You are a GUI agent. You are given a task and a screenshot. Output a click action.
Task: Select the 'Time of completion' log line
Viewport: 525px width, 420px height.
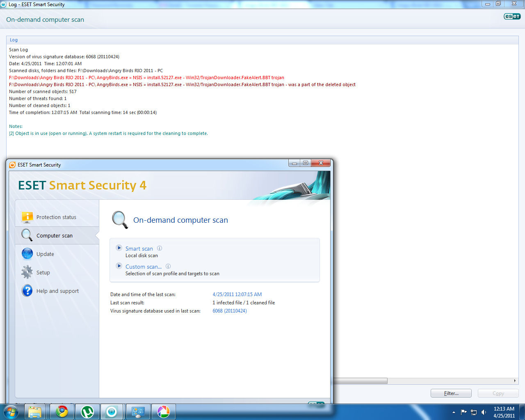[83, 112]
